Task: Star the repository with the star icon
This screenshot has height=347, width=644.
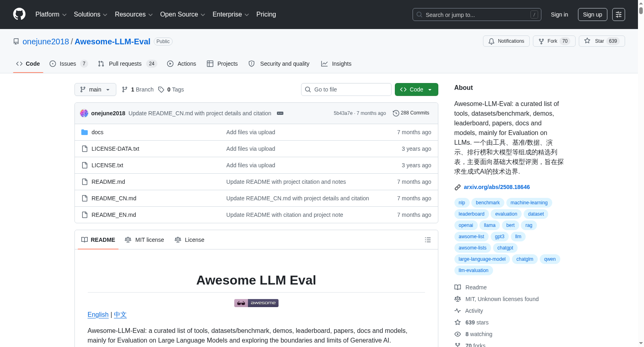Action: (587, 41)
